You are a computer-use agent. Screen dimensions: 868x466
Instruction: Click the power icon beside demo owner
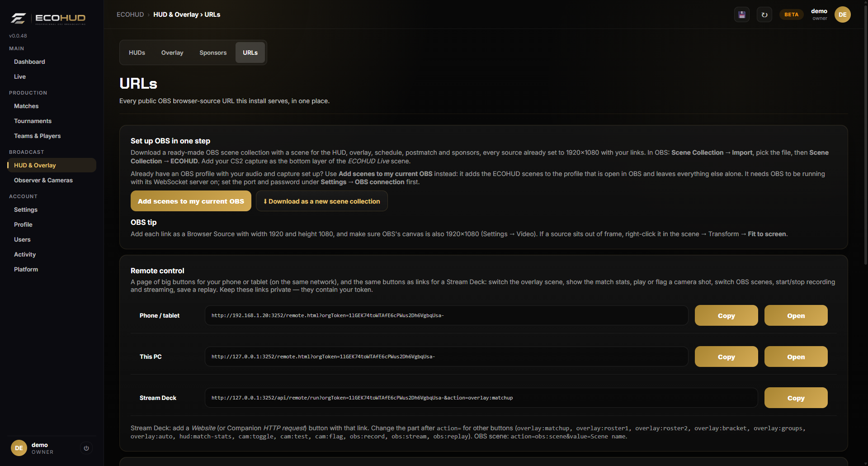86,448
